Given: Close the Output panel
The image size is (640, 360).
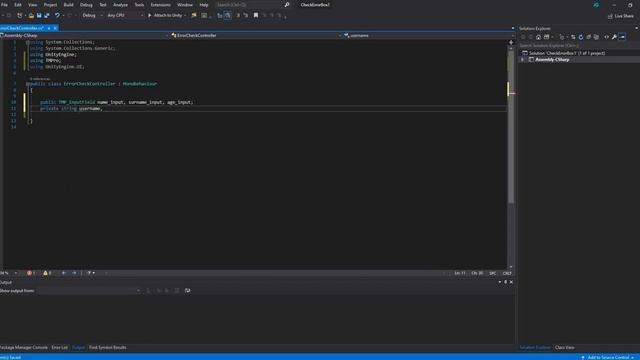Looking at the screenshot, I should [511, 282].
